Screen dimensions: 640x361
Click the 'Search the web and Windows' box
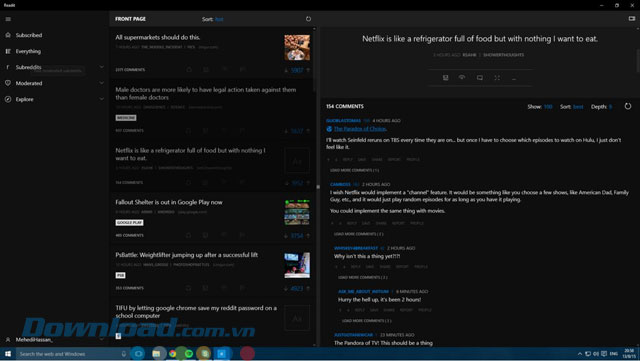click(x=72, y=354)
